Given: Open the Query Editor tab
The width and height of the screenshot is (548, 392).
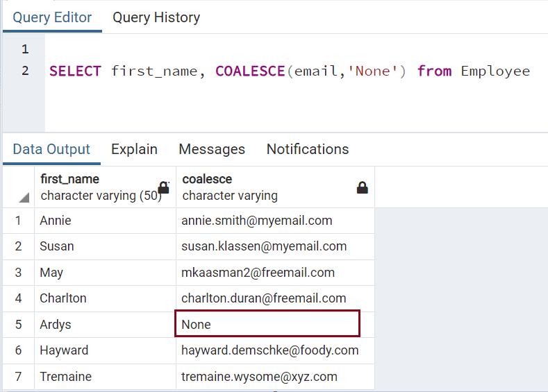Looking at the screenshot, I should [52, 17].
